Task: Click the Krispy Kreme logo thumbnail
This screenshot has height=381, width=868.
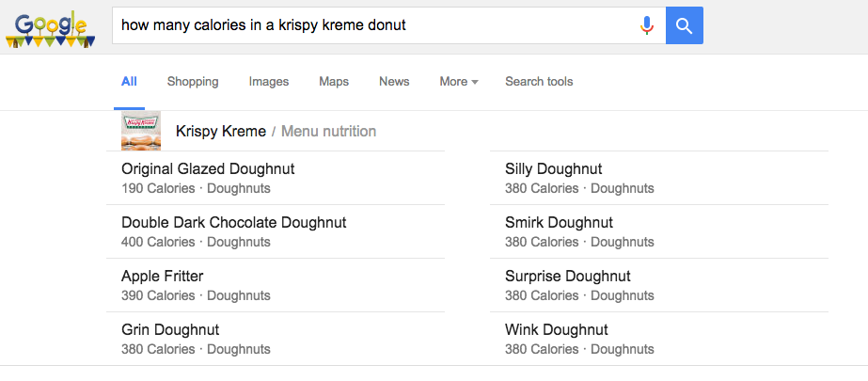Action: coord(141,131)
